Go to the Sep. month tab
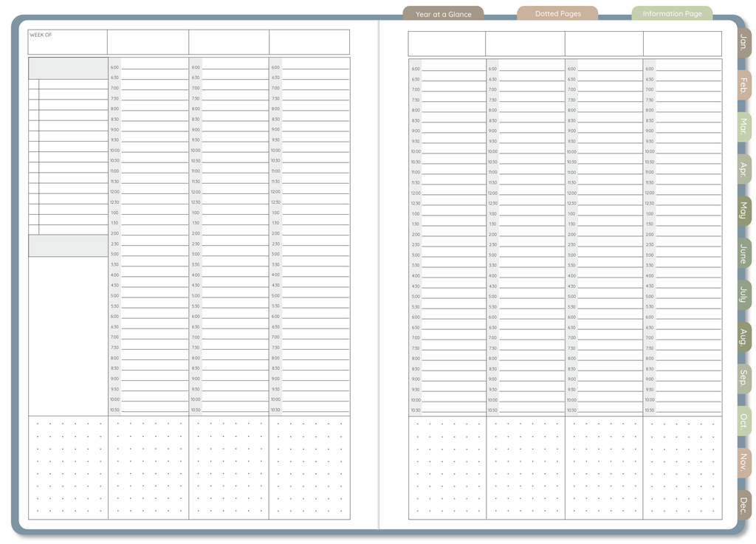This screenshot has height=544, width=756. click(x=743, y=379)
